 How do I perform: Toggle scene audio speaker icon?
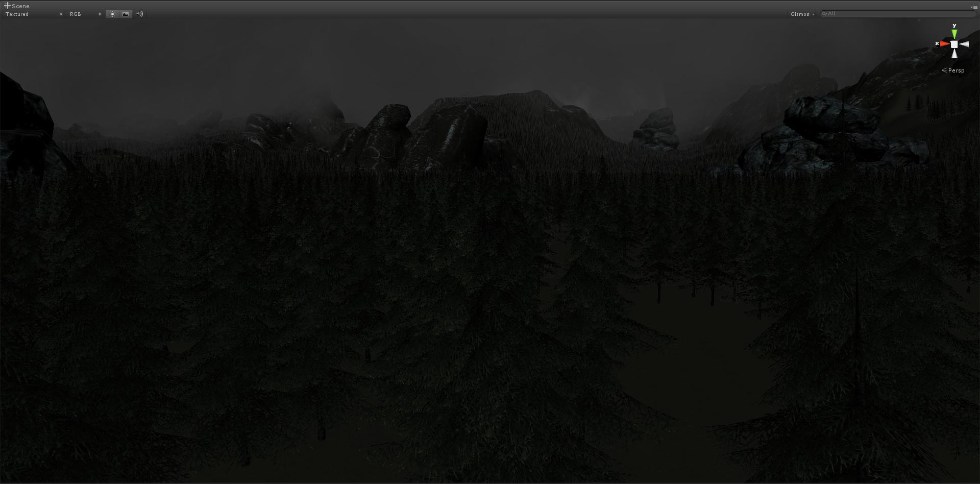click(139, 14)
